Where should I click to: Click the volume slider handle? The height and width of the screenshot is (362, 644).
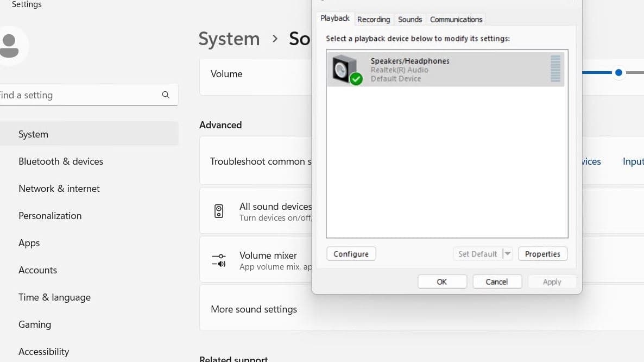618,73
